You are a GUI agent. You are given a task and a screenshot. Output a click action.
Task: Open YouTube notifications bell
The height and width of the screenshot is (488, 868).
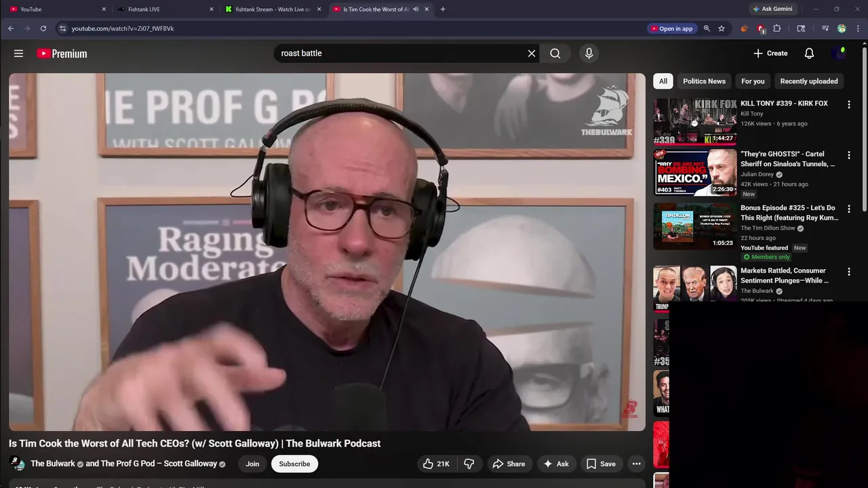pos(809,54)
